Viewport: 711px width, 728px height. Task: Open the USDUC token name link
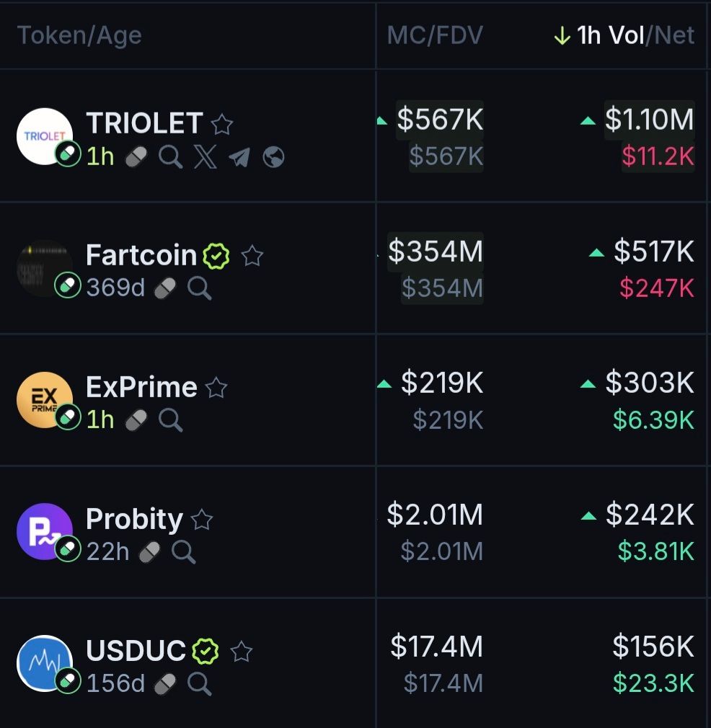point(136,651)
